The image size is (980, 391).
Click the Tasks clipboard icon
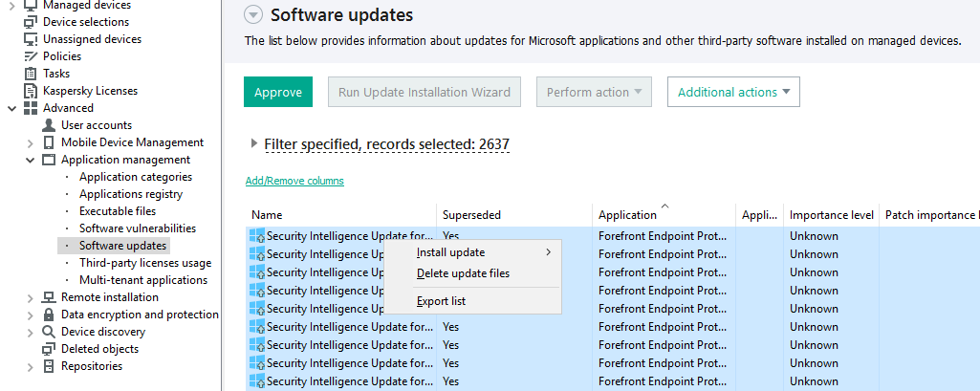31,74
